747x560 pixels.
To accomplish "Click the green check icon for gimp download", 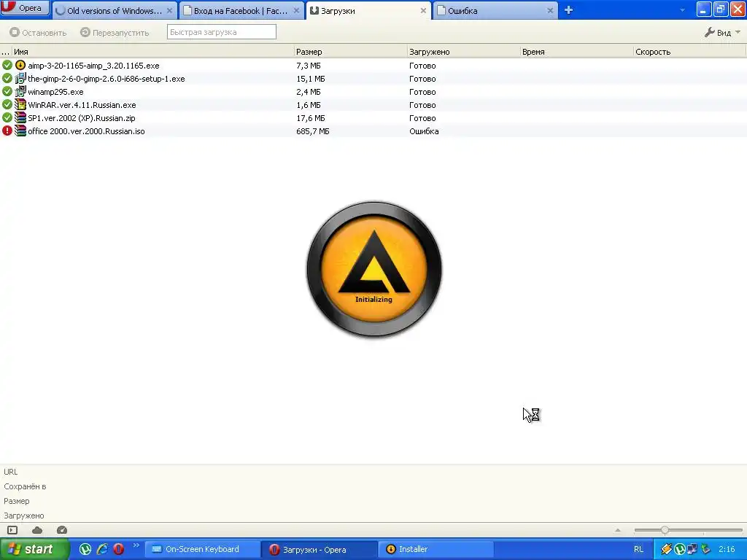I will click(x=7, y=78).
